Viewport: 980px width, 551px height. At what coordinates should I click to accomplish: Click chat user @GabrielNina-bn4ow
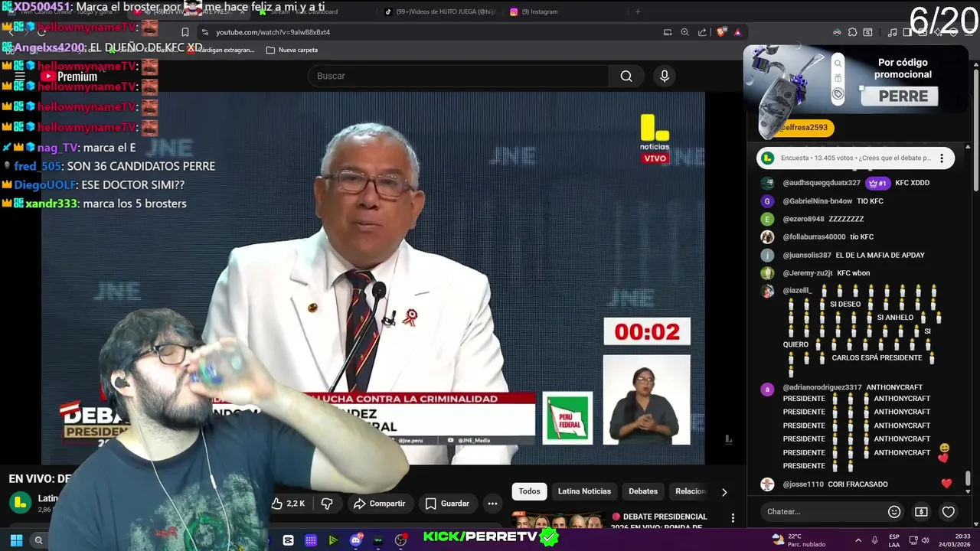817,201
